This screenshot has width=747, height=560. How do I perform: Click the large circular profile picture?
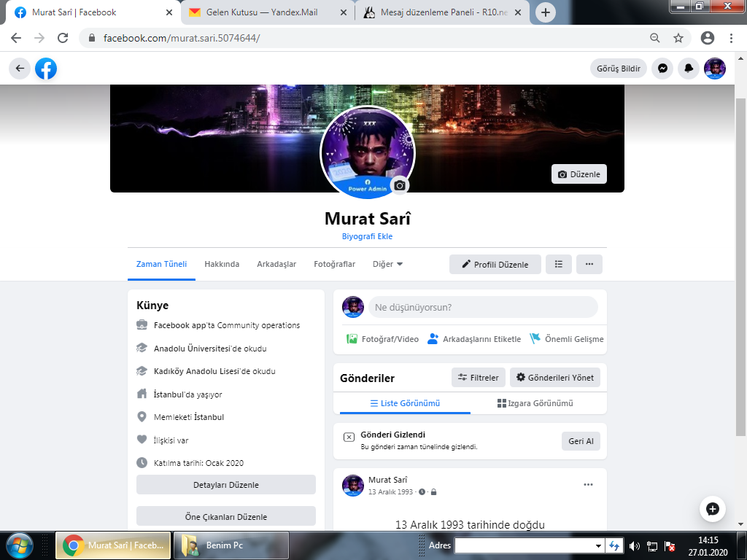tap(368, 152)
